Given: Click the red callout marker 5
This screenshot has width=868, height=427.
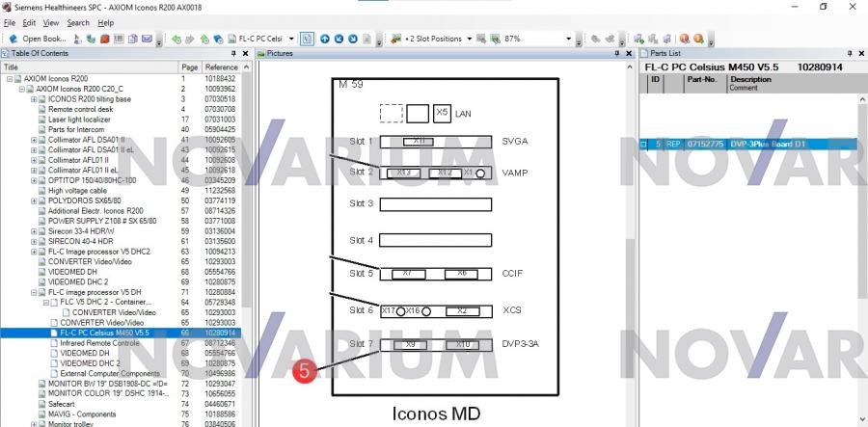Looking at the screenshot, I should pyautogui.click(x=305, y=369).
